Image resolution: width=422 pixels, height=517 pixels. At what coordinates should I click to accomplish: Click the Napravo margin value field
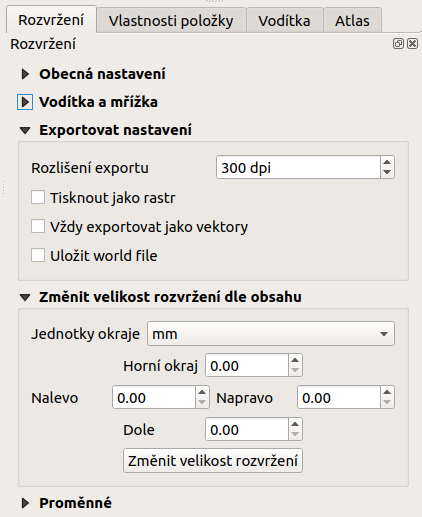339,397
